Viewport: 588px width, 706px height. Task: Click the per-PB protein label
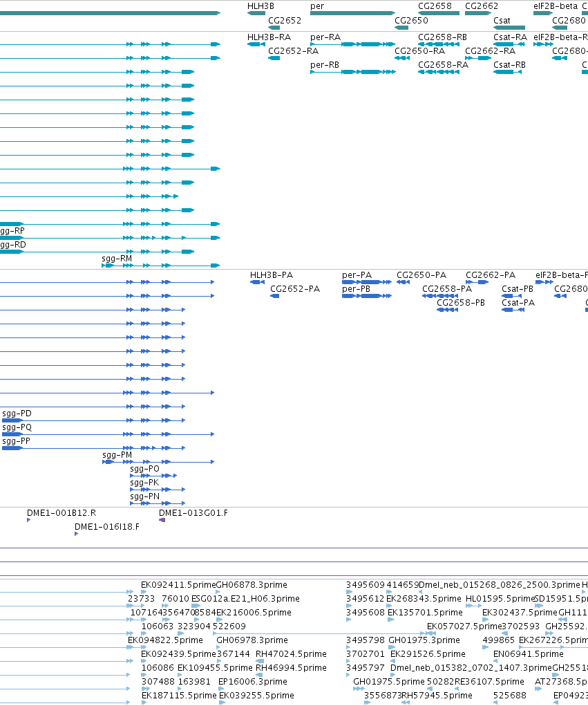tap(356, 288)
